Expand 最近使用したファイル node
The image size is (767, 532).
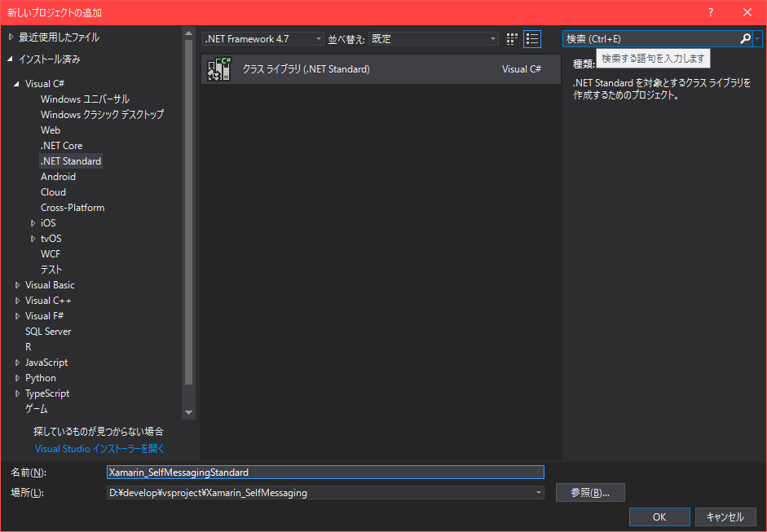11,37
